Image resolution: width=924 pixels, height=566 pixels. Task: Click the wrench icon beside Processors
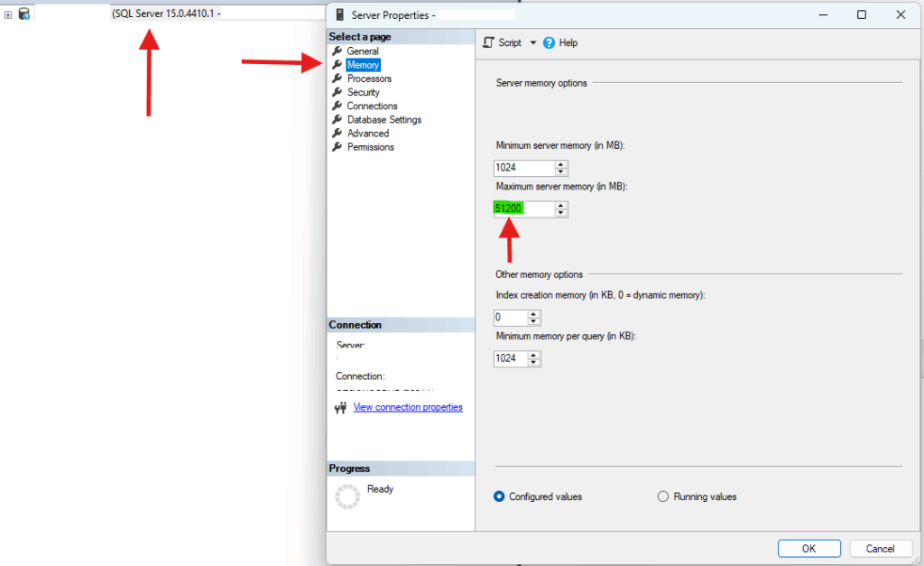(337, 78)
